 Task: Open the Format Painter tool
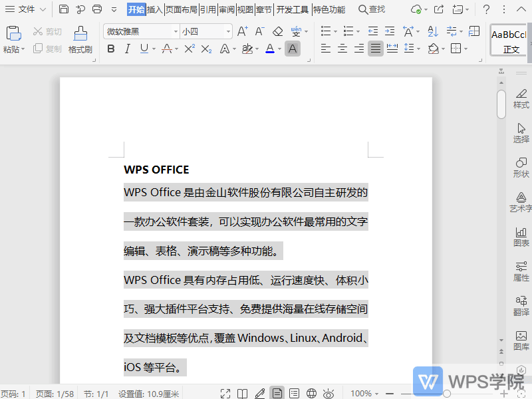80,40
